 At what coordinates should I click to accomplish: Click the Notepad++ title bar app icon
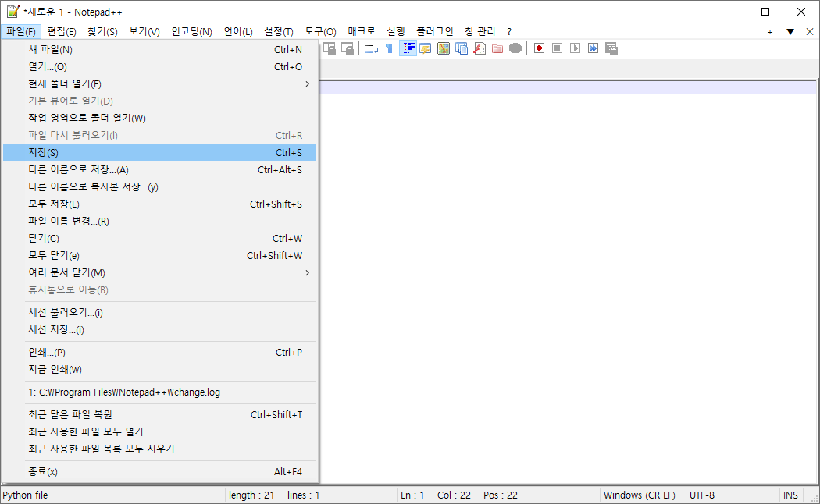(x=12, y=12)
